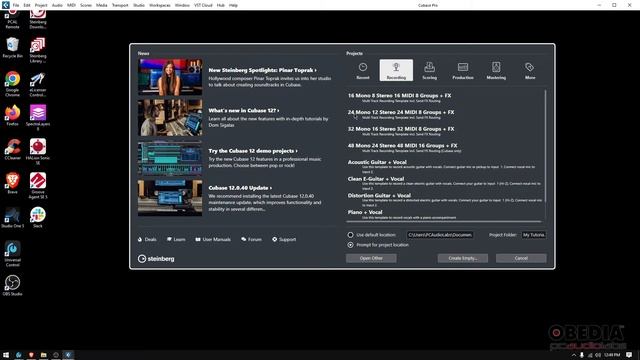Image resolution: width=640 pixels, height=360 pixels.
Task: Open the Audio menu
Action: (57, 5)
